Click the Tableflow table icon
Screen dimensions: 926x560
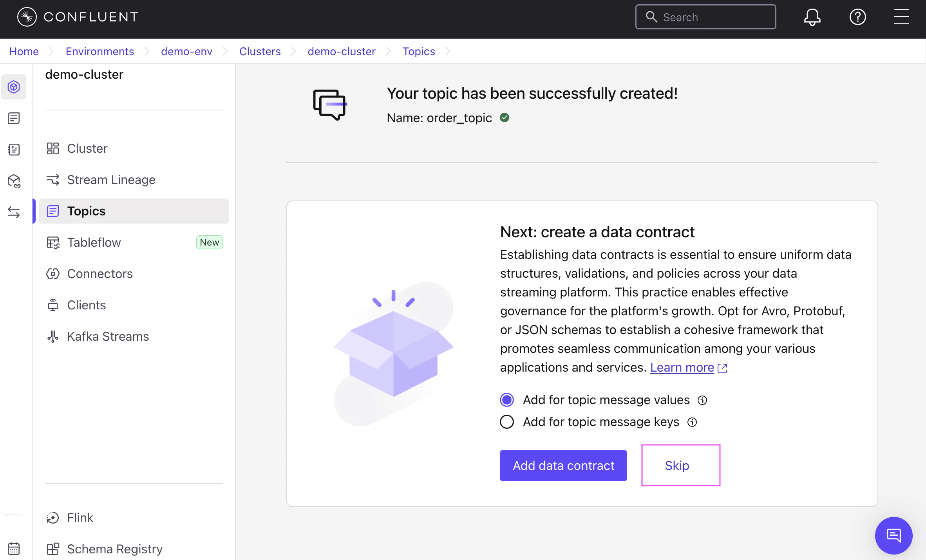click(x=53, y=242)
